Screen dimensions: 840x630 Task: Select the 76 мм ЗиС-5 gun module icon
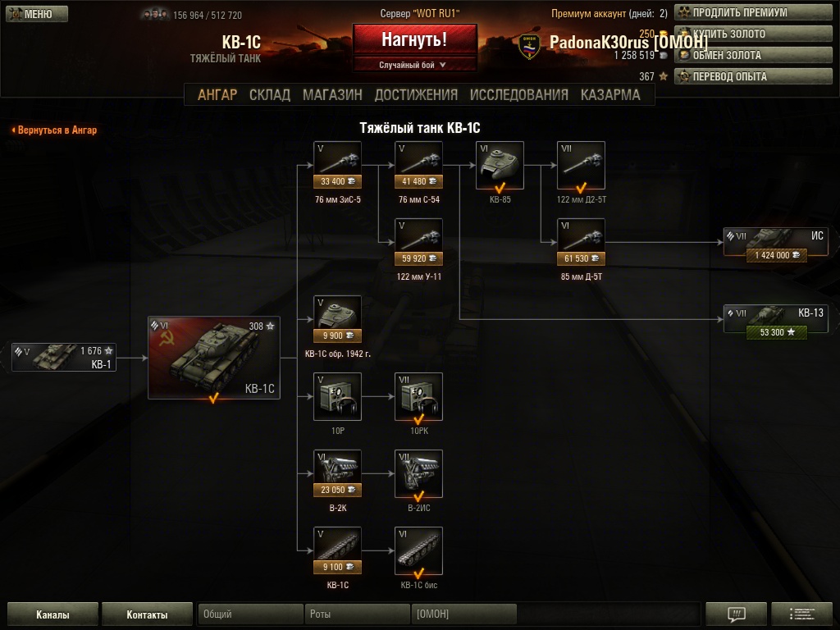[x=337, y=165]
